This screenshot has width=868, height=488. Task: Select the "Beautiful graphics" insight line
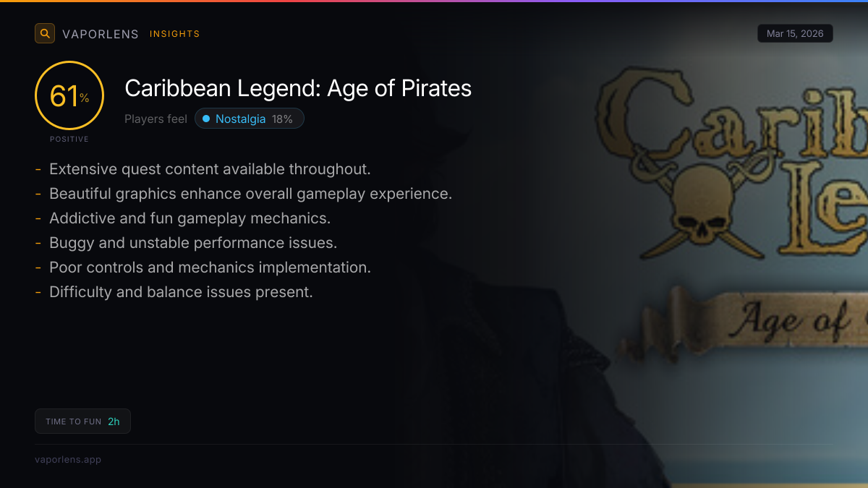(250, 194)
